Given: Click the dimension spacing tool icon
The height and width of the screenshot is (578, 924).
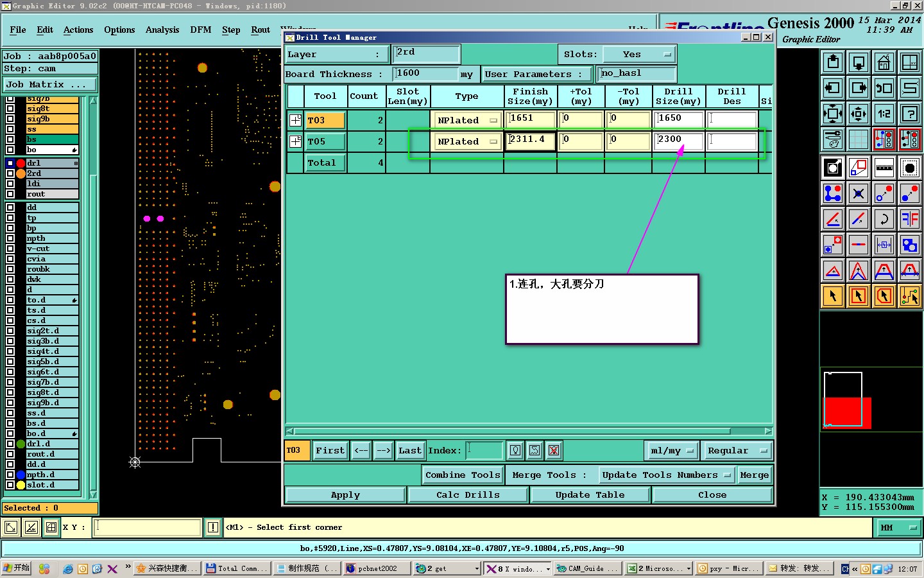Looking at the screenshot, I should click(x=884, y=245).
